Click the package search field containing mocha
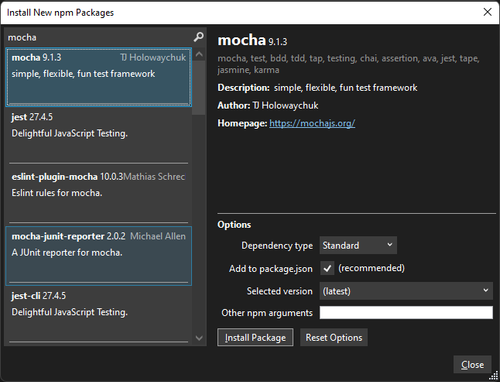Screen dimensions: 500x382 click(x=99, y=37)
